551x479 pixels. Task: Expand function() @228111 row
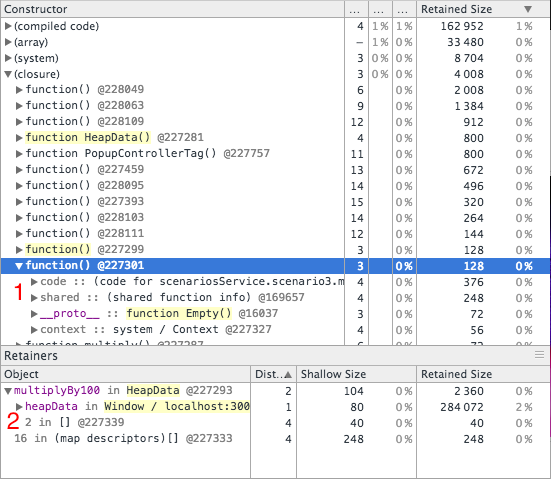(x=19, y=234)
